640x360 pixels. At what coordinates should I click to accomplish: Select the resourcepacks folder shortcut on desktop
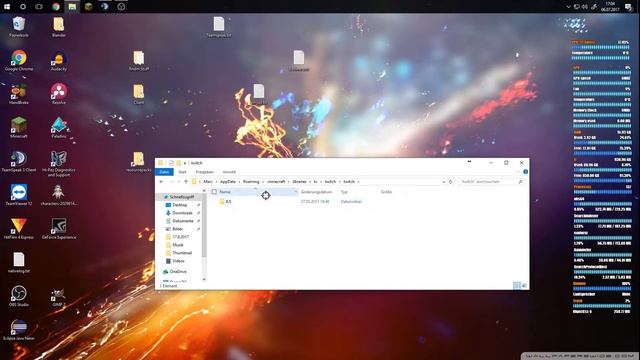[139, 161]
